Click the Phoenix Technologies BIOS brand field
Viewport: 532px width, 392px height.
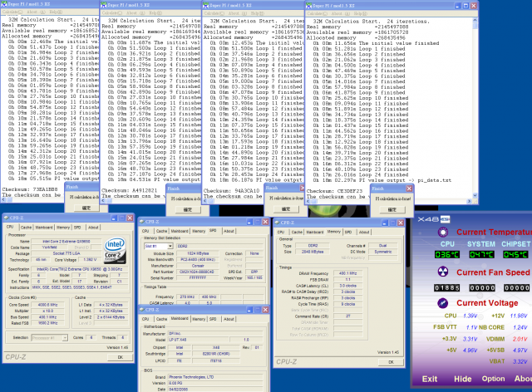215,377
